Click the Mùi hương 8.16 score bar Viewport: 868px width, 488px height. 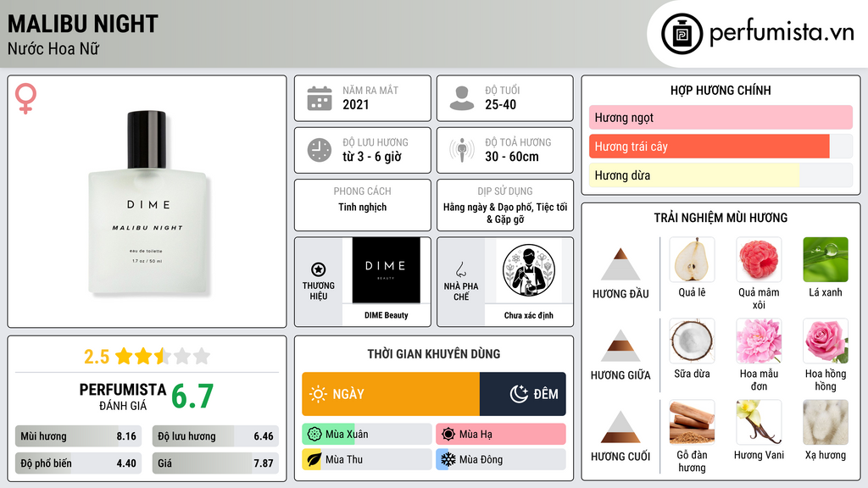tap(79, 436)
